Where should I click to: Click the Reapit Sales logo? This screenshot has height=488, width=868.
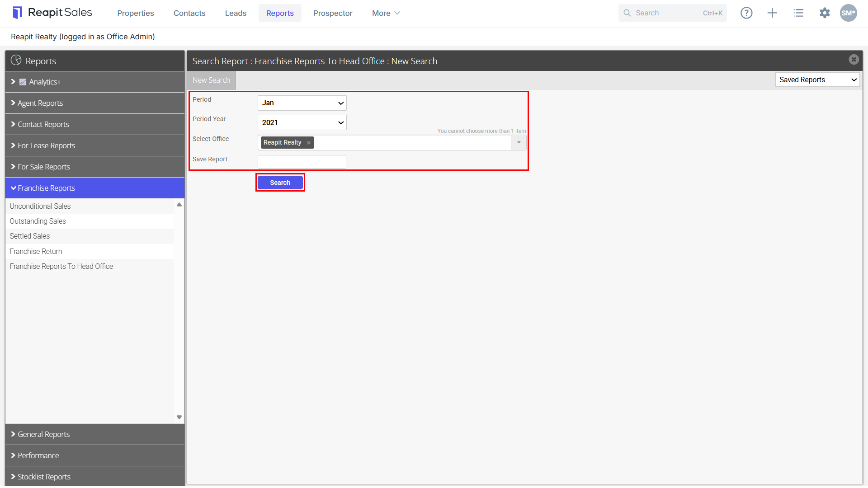(x=52, y=13)
